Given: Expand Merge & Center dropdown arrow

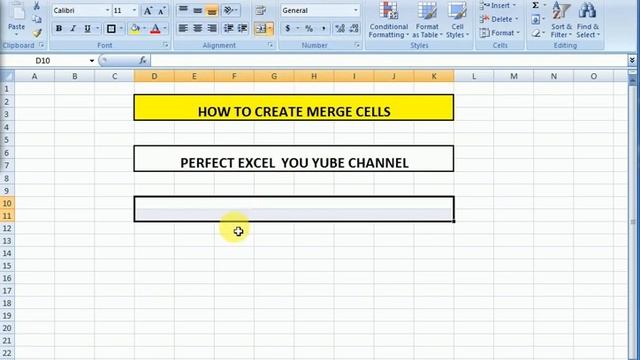Looking at the screenshot, I should click(270, 29).
